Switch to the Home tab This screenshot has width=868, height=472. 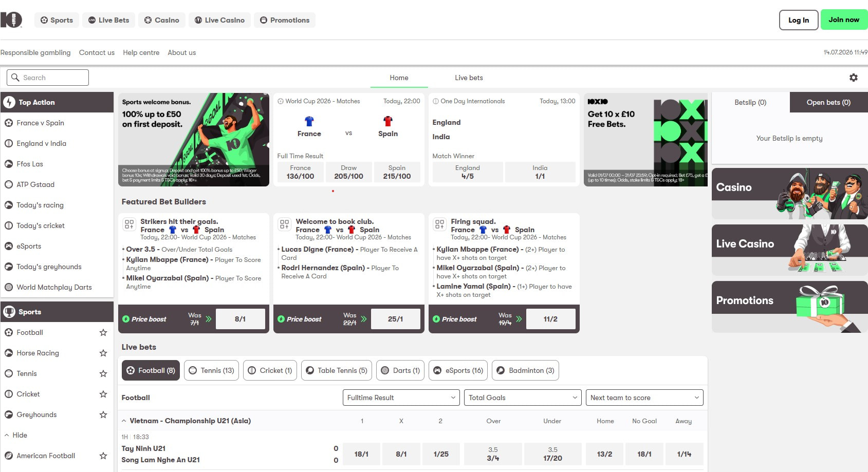(399, 78)
